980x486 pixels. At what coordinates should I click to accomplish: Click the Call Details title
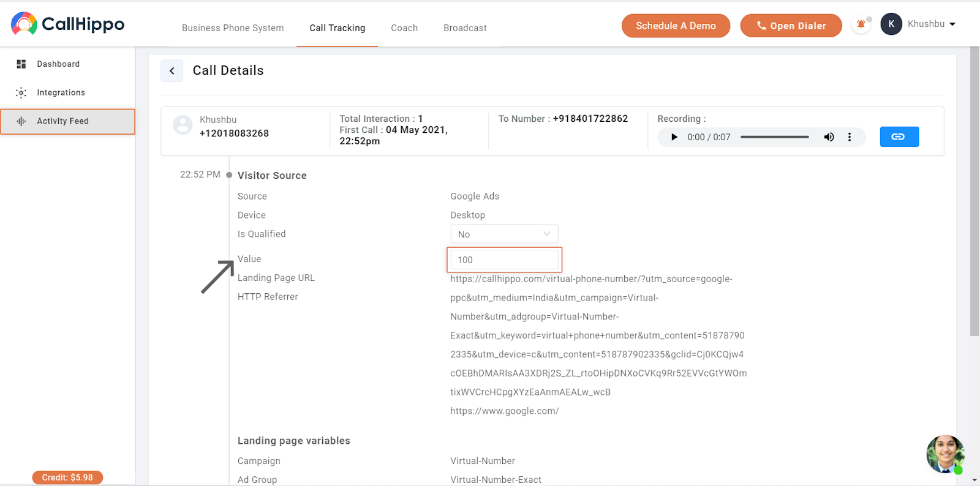(228, 70)
